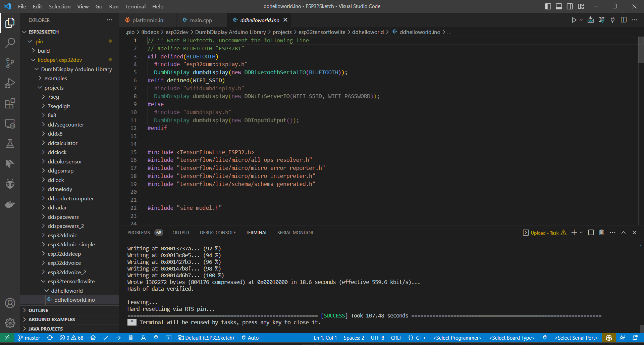Image resolution: width=644 pixels, height=345 pixels.
Task: Kill the terminal with trash icon
Action: [x=601, y=233]
